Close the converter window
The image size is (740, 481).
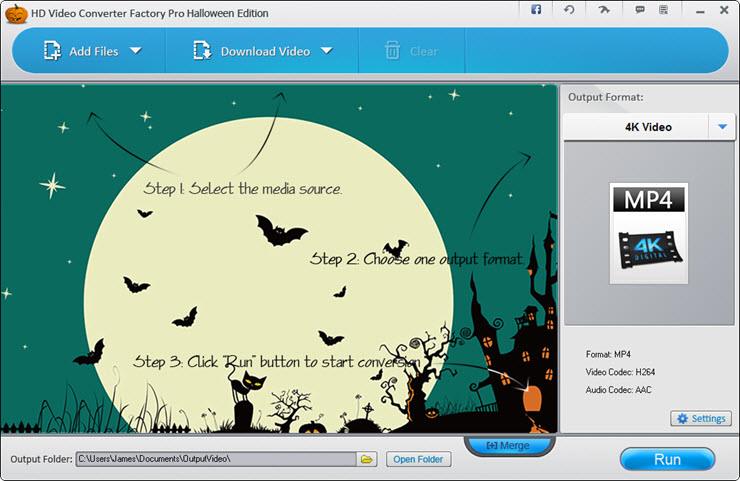click(724, 10)
